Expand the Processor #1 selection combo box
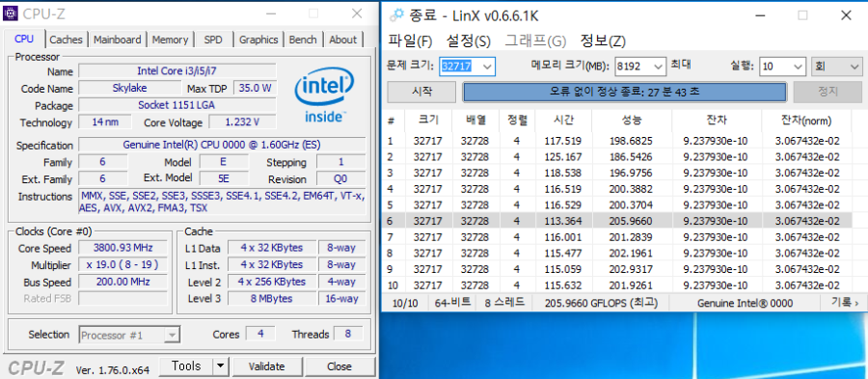The image size is (868, 379). pos(129,335)
